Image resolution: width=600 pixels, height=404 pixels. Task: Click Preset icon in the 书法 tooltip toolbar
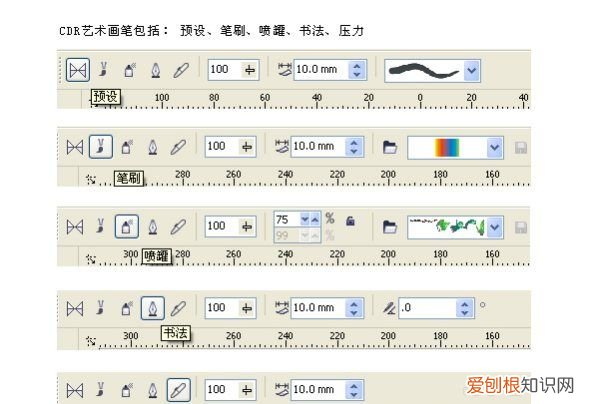pos(75,309)
